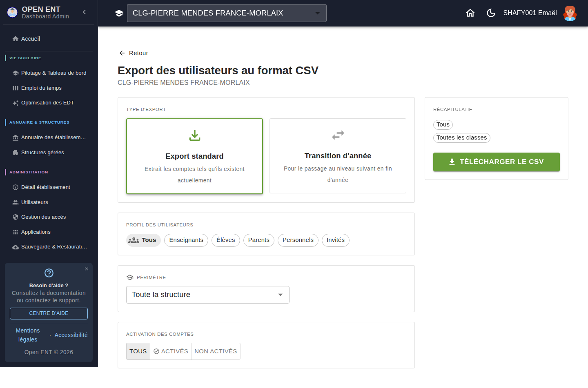
Task: Click the Structures gérées building icon
Action: 16,153
